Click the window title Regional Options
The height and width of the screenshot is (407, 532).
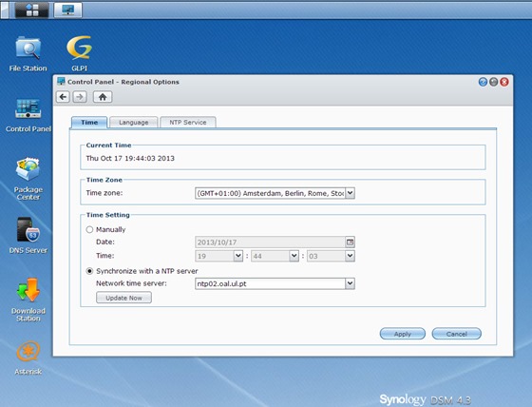coord(123,82)
